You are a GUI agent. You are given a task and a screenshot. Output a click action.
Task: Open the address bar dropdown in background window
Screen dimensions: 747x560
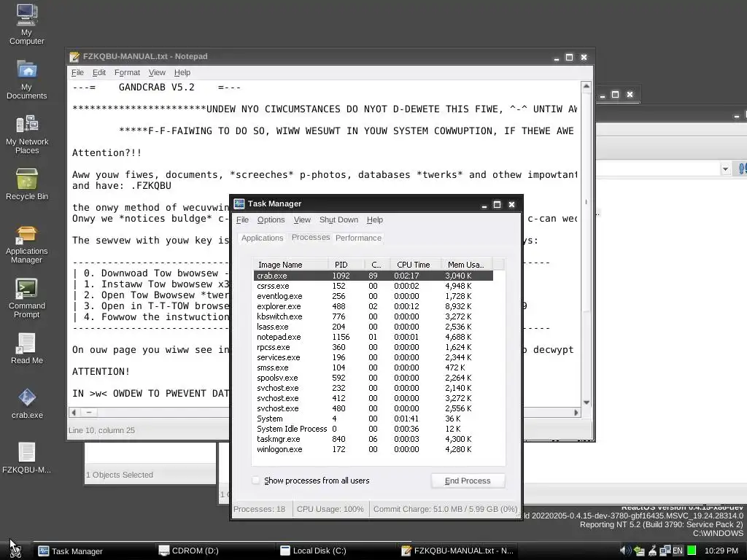pyautogui.click(x=725, y=169)
